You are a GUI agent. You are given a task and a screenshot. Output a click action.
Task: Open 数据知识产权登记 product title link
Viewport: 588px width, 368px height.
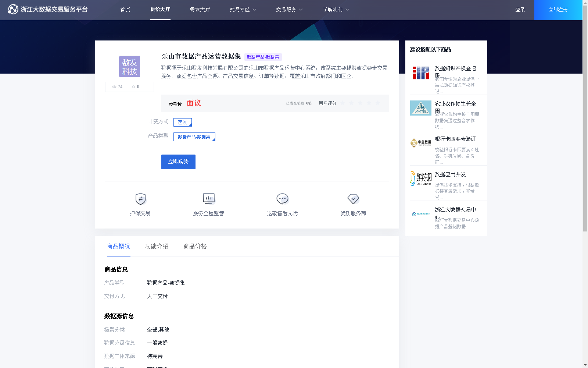[455, 71]
